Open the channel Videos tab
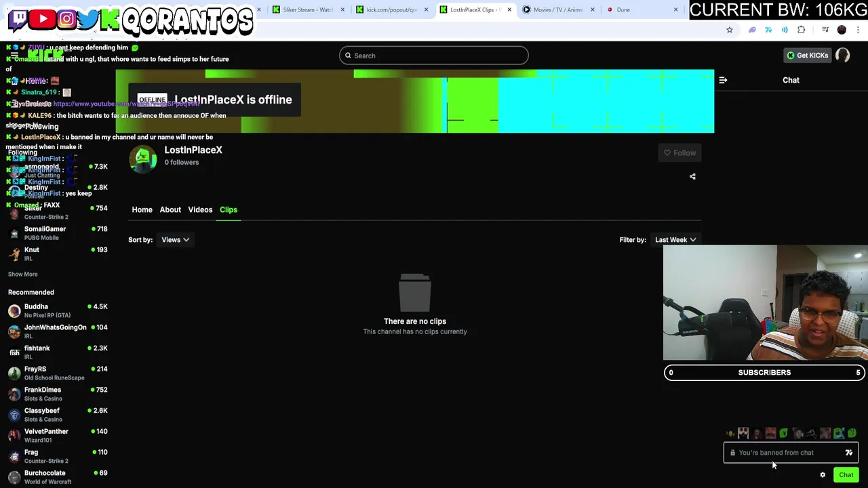This screenshot has width=868, height=488. point(200,209)
